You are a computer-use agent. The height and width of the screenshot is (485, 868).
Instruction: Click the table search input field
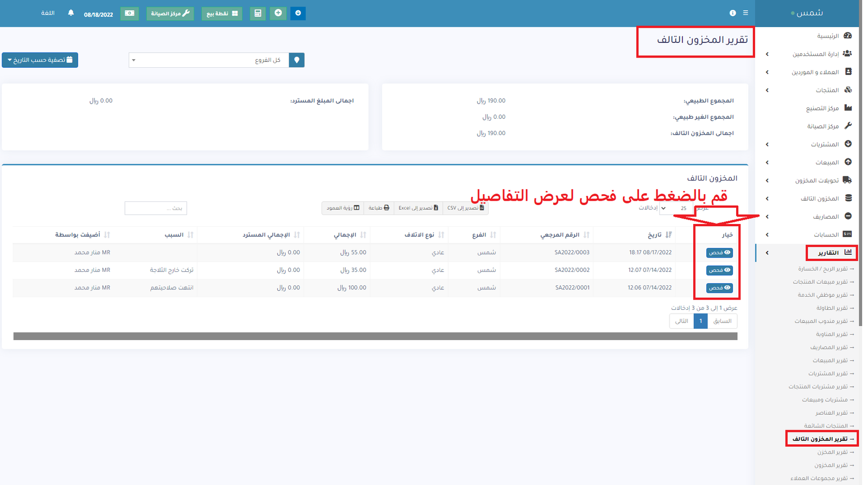coord(156,208)
